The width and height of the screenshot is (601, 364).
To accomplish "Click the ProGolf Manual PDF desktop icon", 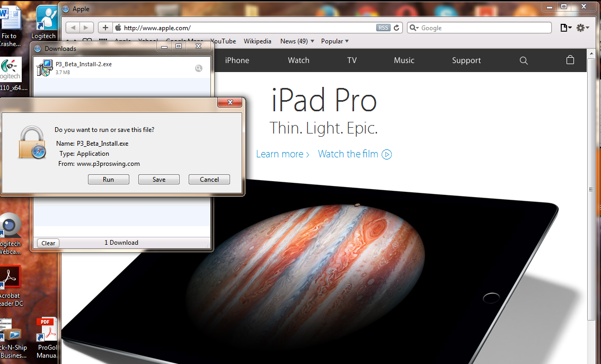I will tap(47, 330).
